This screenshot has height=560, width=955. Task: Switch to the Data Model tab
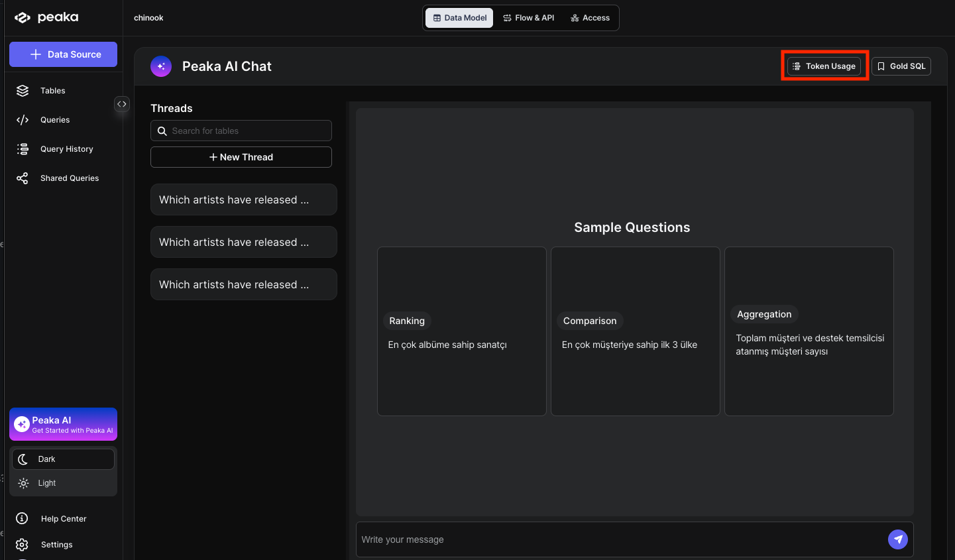(459, 18)
